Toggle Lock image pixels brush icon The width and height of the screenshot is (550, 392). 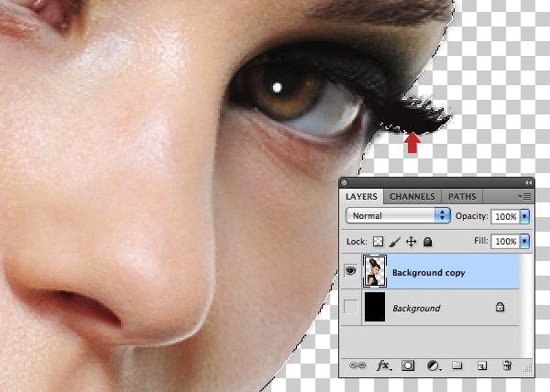pos(394,242)
